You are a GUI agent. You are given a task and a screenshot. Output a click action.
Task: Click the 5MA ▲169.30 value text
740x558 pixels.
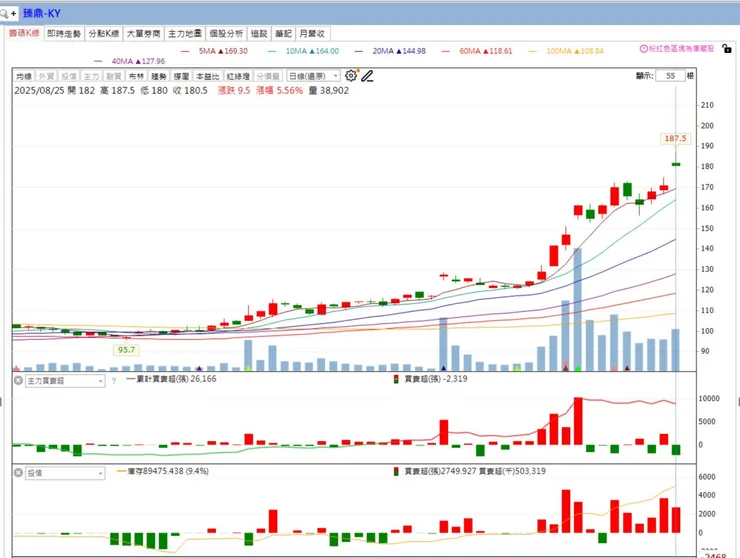(x=223, y=51)
